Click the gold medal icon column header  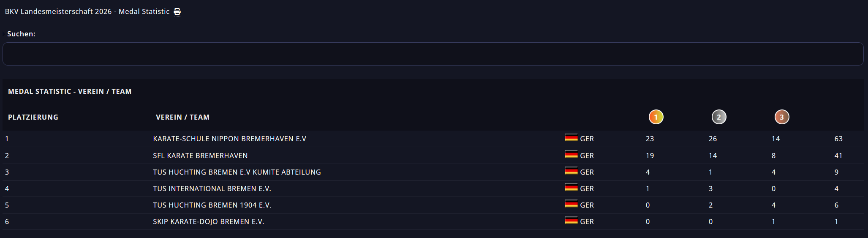(656, 117)
